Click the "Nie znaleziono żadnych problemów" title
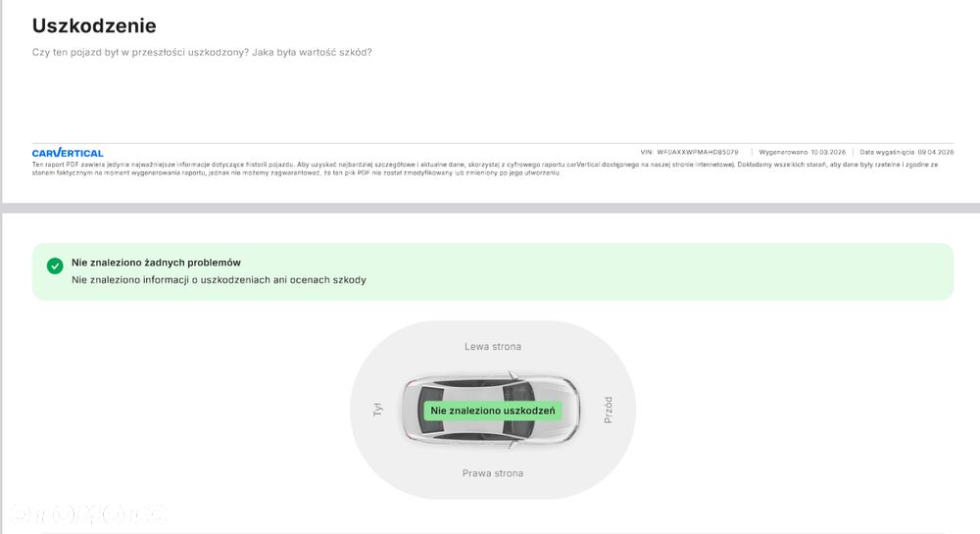The image size is (980, 534). point(156,263)
